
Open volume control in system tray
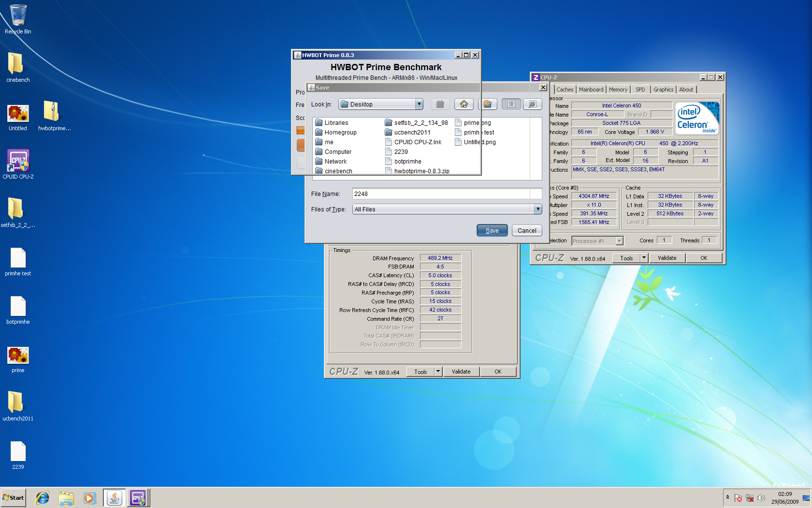pos(761,498)
